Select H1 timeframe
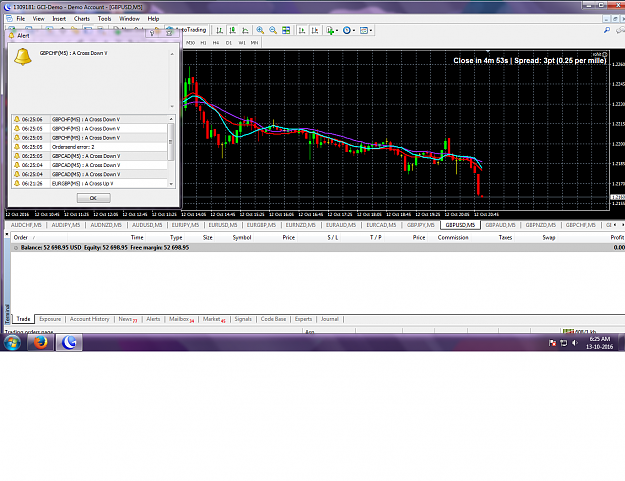 click(x=203, y=43)
